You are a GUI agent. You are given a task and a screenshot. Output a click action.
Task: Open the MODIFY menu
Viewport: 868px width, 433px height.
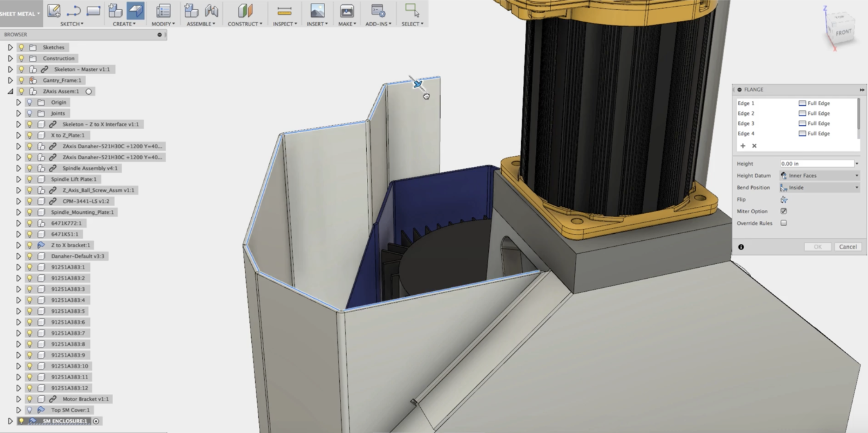click(163, 24)
